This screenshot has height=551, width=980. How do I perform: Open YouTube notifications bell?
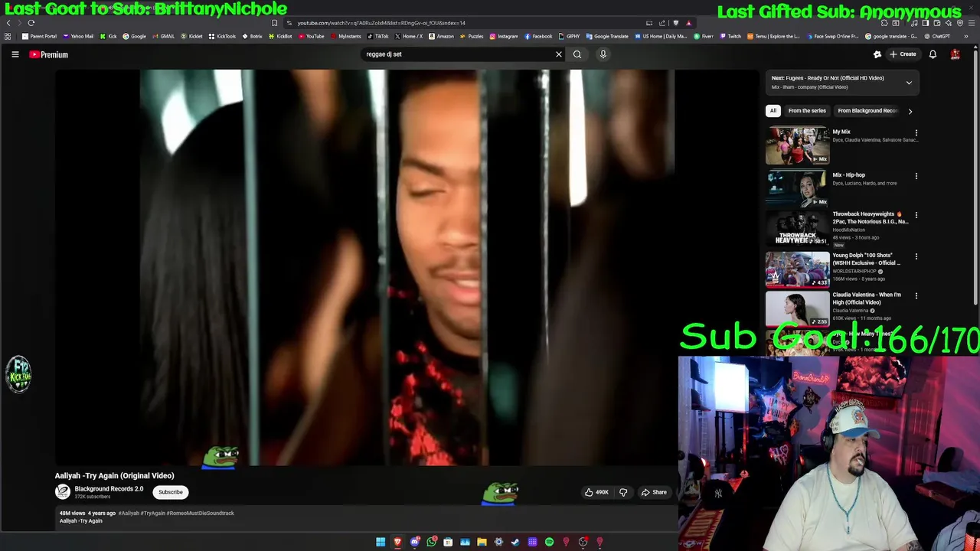click(x=933, y=54)
